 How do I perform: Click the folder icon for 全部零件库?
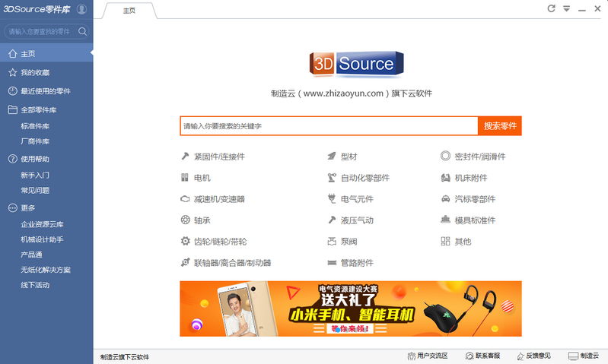pos(13,109)
